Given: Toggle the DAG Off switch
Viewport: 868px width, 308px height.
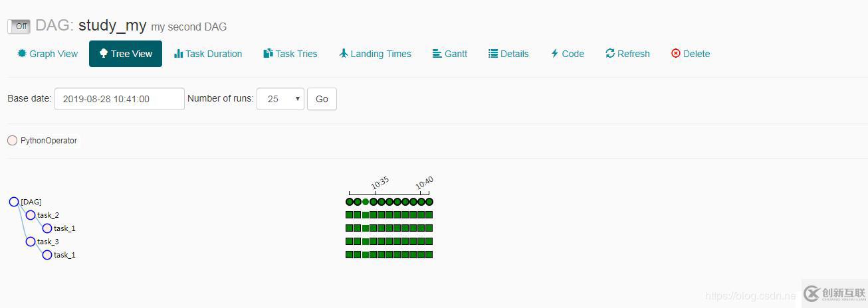Looking at the screenshot, I should [x=19, y=27].
